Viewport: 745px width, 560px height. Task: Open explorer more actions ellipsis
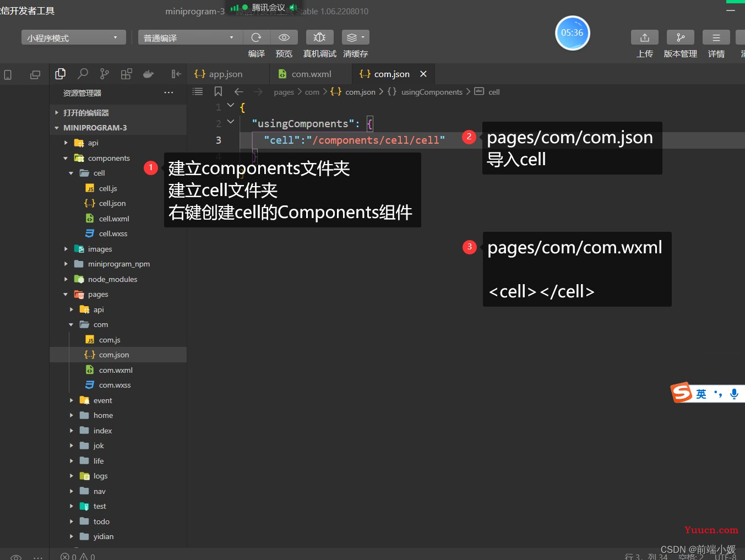pyautogui.click(x=168, y=93)
